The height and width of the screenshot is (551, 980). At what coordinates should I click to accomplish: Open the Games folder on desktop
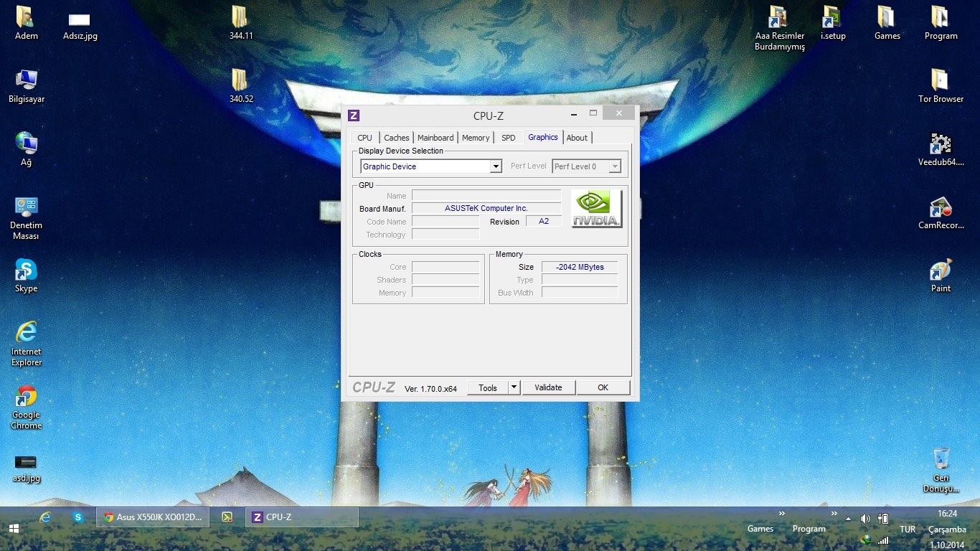pyautogui.click(x=887, y=23)
